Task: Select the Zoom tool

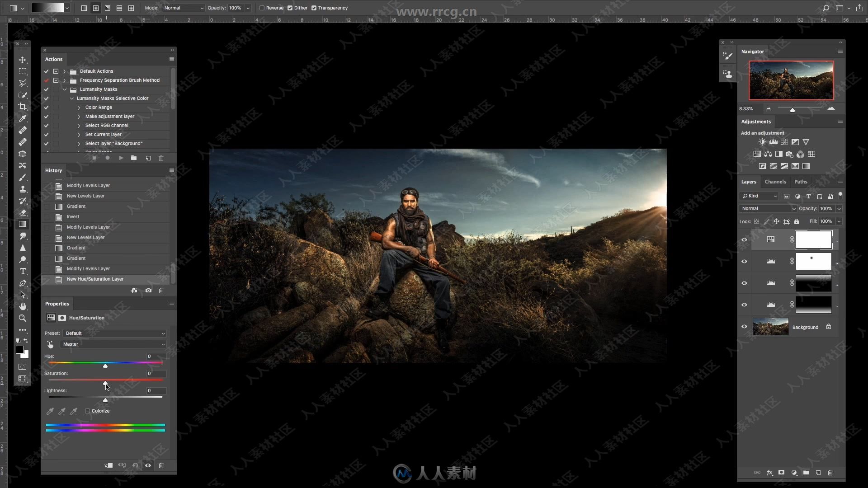Action: [x=23, y=318]
